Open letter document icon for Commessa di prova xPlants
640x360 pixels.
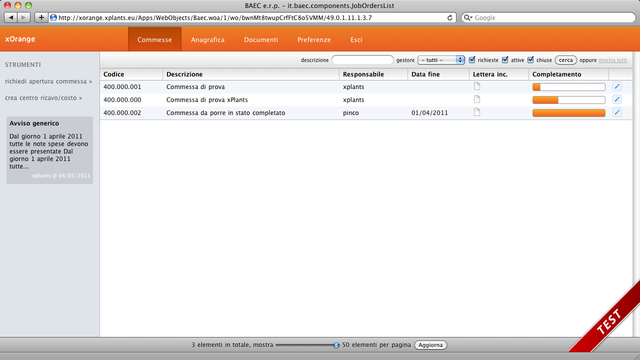(x=477, y=99)
